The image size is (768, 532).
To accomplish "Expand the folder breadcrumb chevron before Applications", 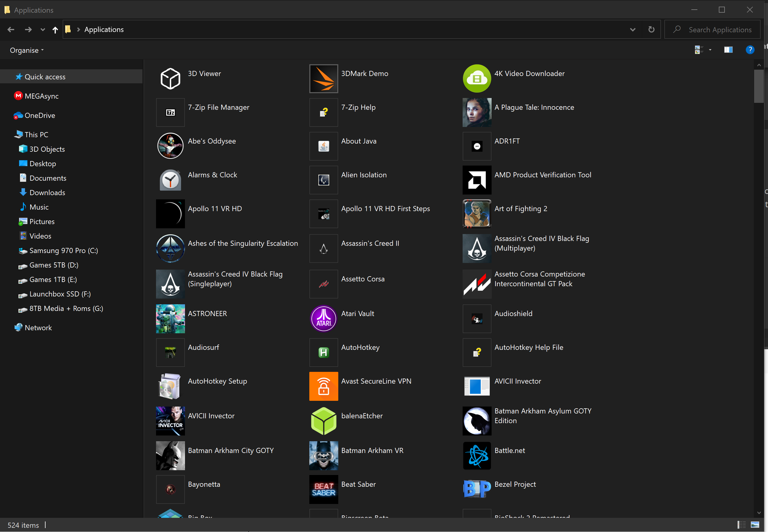I will [79, 30].
